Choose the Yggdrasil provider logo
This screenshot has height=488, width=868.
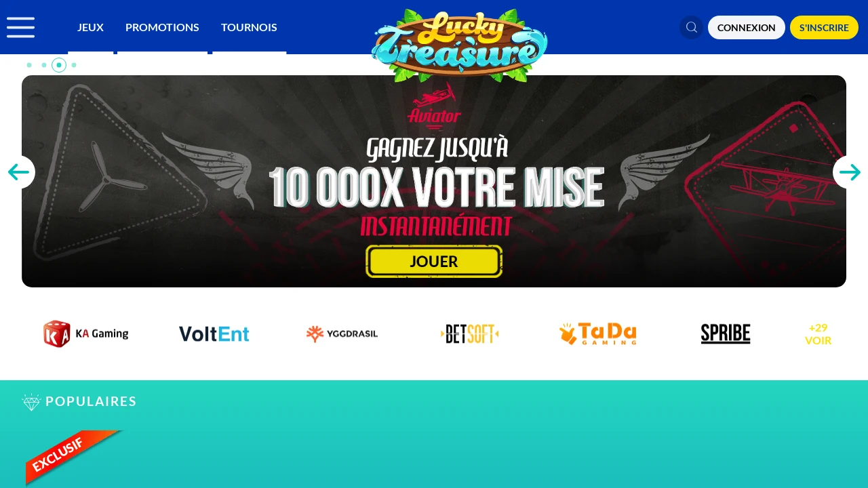pyautogui.click(x=342, y=334)
